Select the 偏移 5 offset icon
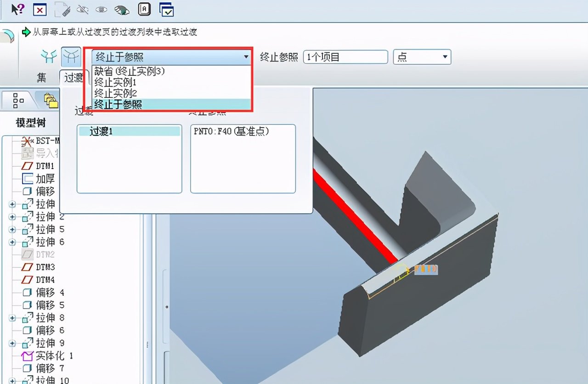The image size is (588, 384). point(28,305)
